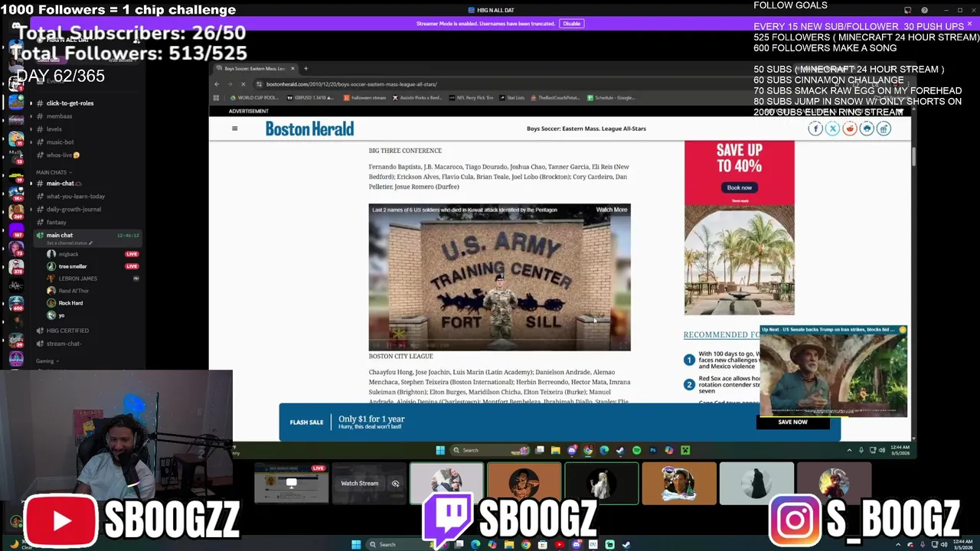The height and width of the screenshot is (551, 980).
Task: Click Book now on the travel ad
Action: [x=739, y=187]
